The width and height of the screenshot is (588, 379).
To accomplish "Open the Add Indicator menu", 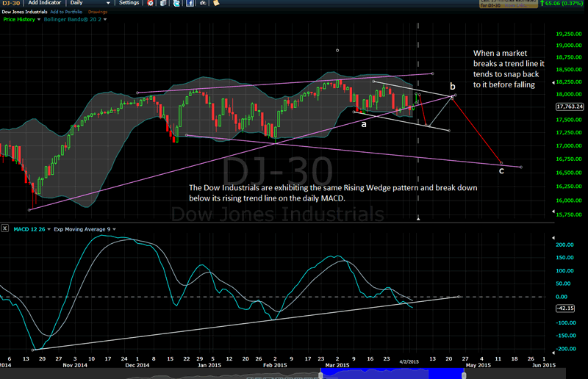I will pos(45,3).
